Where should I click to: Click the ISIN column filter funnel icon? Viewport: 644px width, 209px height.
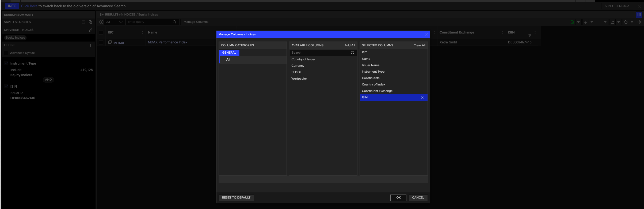[x=529, y=36]
